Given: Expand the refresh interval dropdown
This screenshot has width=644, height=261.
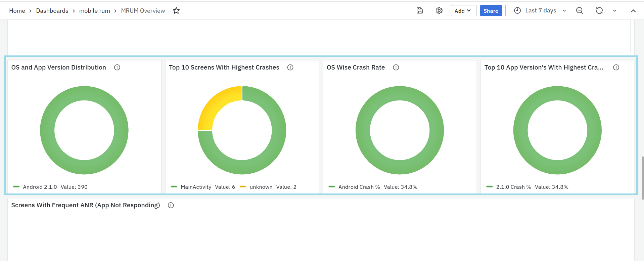Looking at the screenshot, I should 615,11.
